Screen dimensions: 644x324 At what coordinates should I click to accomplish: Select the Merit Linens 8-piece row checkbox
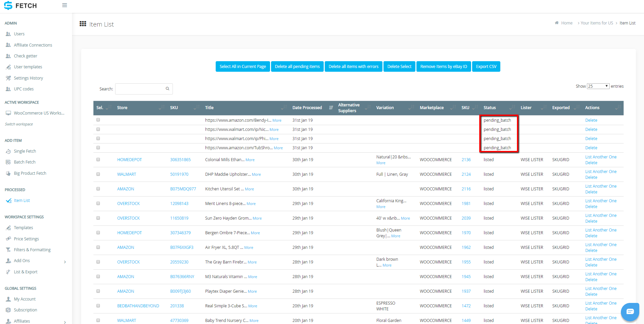(98, 203)
